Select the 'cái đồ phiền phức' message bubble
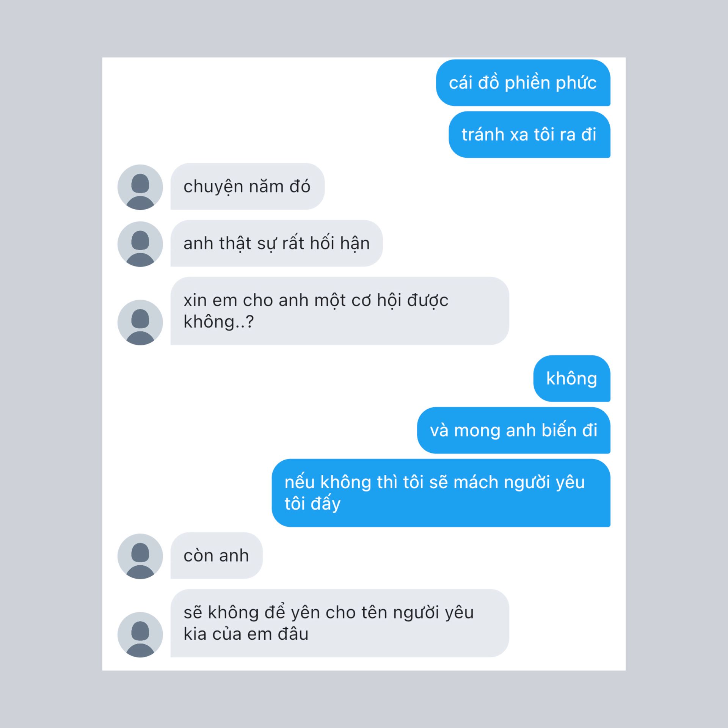The width and height of the screenshot is (728, 728). (523, 83)
